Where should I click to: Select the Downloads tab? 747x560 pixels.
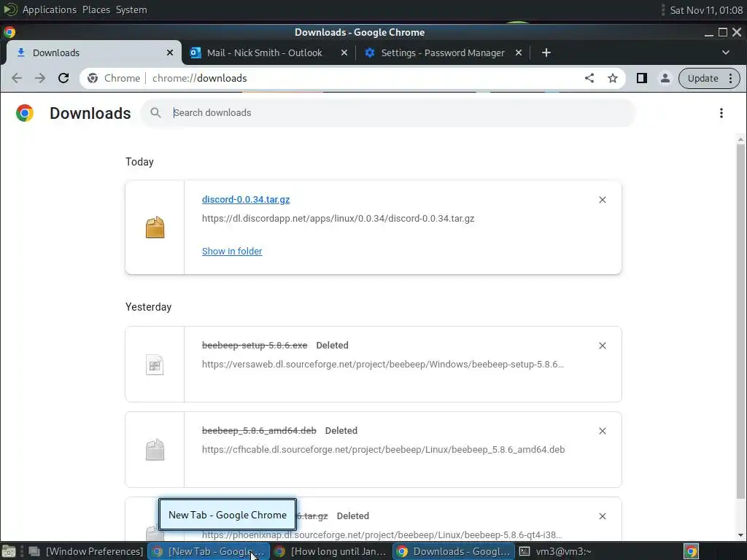(90, 52)
